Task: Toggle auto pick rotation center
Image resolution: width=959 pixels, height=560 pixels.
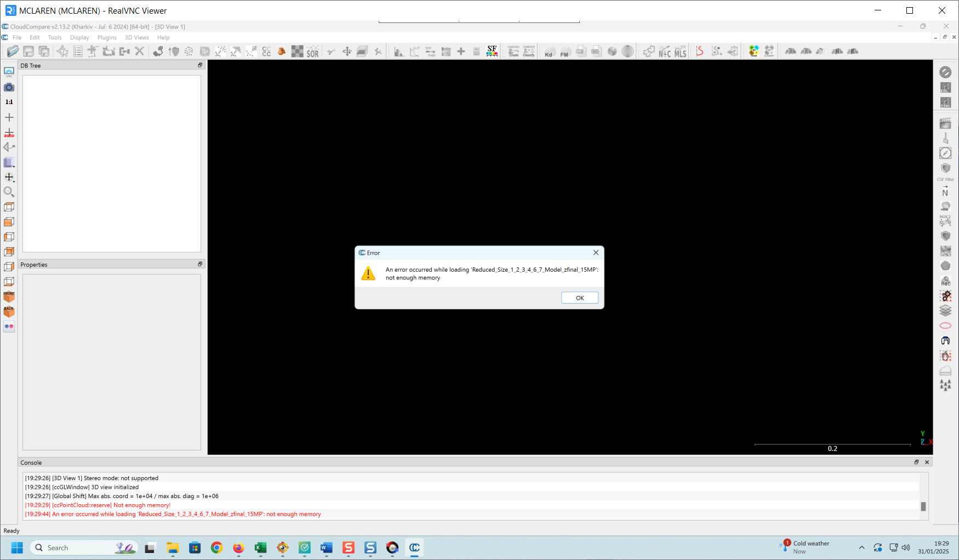Action: (9, 133)
